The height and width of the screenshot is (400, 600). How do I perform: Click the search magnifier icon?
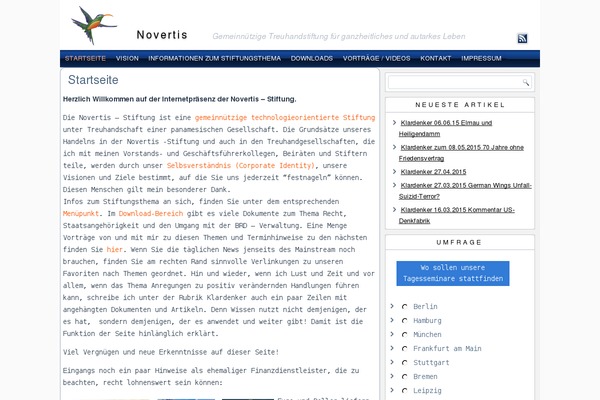(x=526, y=82)
